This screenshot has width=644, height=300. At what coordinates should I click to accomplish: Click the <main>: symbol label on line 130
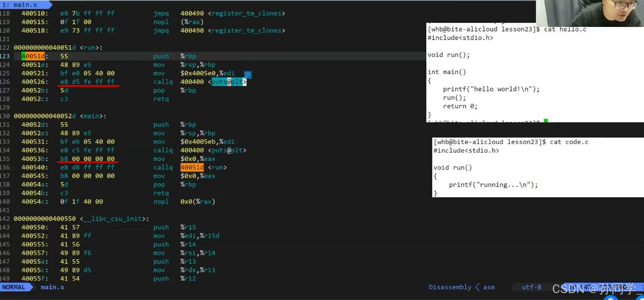[93, 116]
